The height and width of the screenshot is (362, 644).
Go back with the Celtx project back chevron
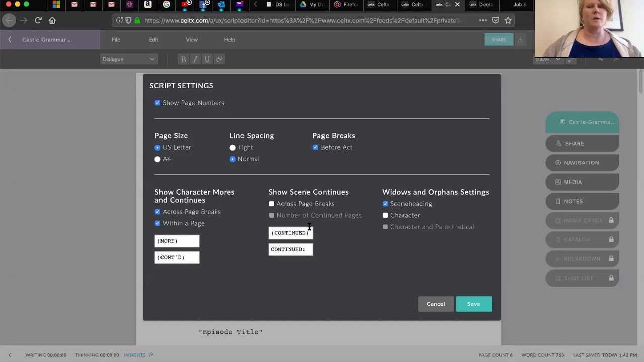tap(10, 40)
